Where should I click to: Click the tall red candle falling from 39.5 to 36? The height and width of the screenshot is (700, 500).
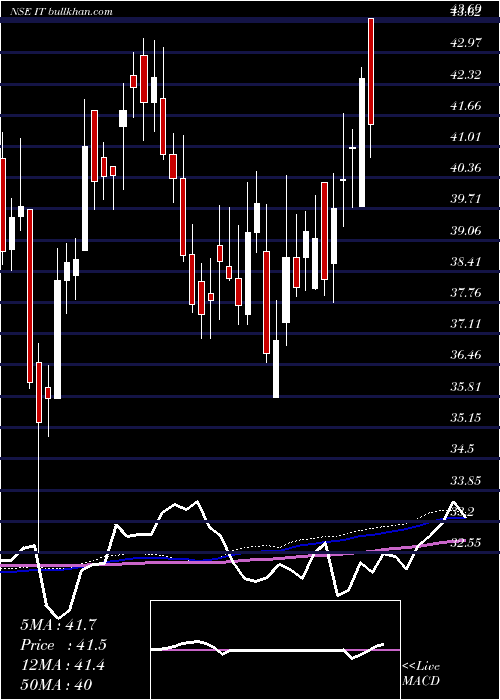pyautogui.click(x=30, y=296)
